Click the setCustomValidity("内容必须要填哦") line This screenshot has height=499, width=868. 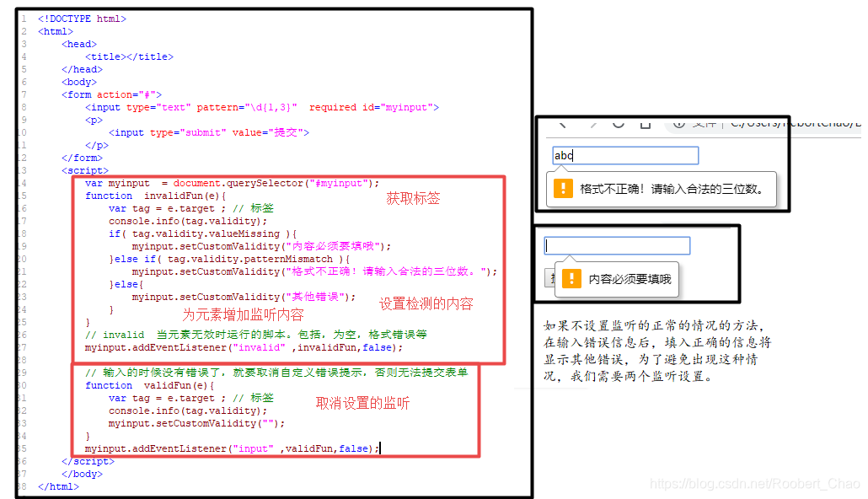point(262,246)
